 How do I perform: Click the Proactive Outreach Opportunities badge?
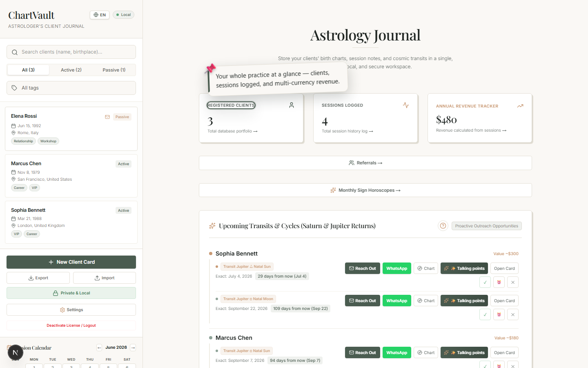pos(487,226)
